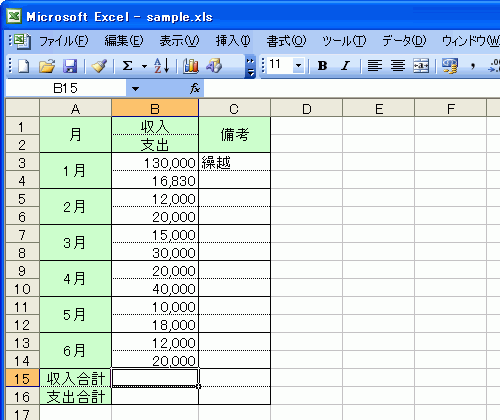Viewport: 500px width, 420px height.
Task: Select column A header
Action: 76,109
